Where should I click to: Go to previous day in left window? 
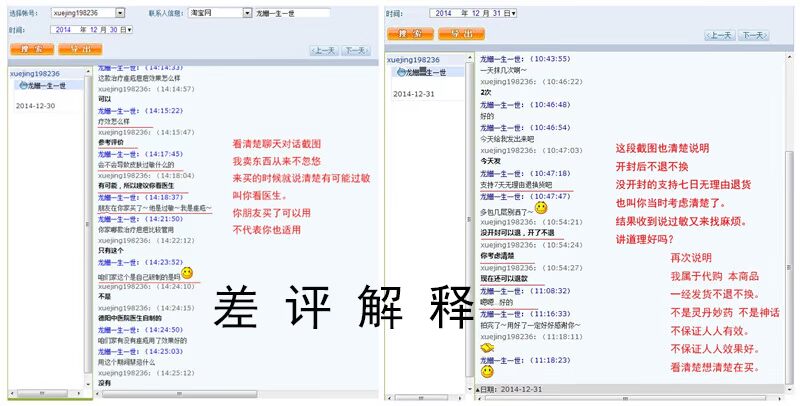pos(323,50)
